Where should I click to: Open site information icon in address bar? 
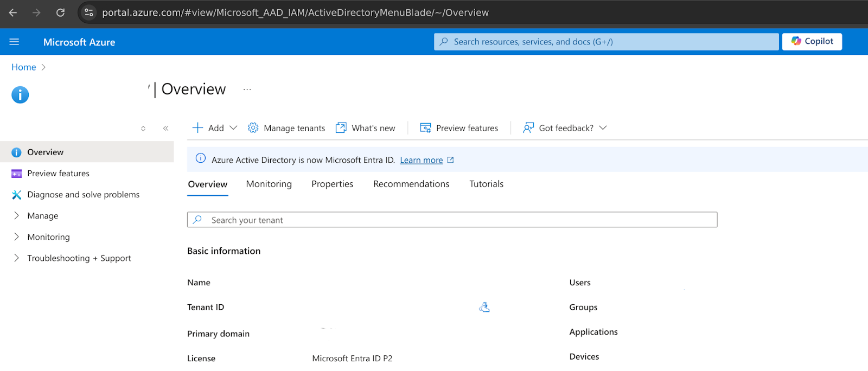pyautogui.click(x=89, y=12)
